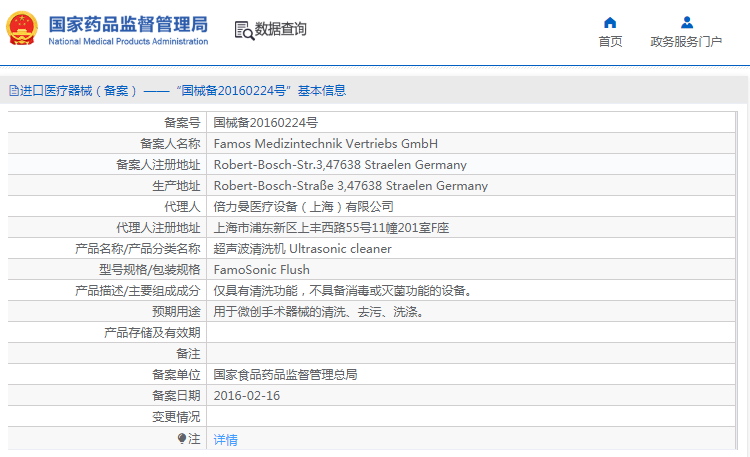Viewport: 750px width, 457px height.
Task: Go to 首页 home page
Action: pyautogui.click(x=610, y=42)
